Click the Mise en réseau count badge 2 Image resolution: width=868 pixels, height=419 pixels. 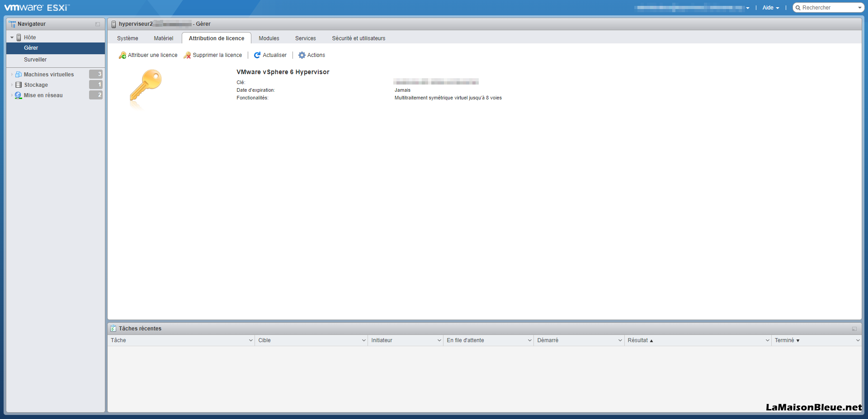(x=96, y=95)
